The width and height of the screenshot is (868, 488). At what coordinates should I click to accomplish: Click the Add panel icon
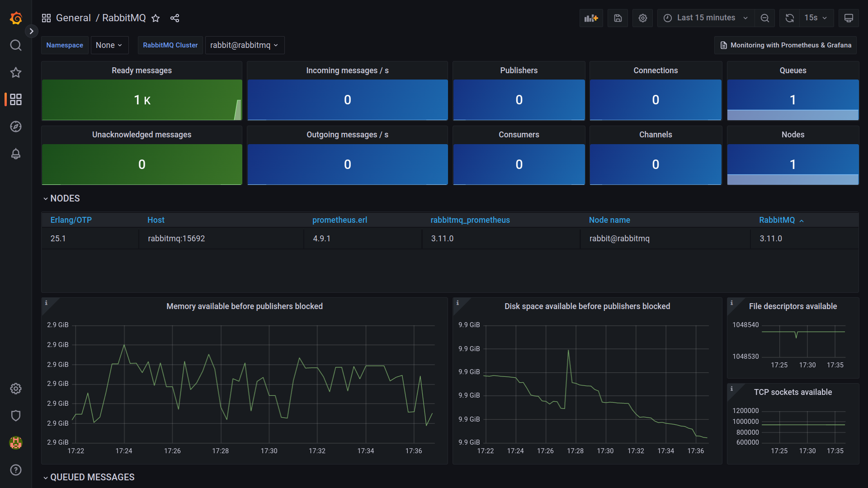coord(591,18)
